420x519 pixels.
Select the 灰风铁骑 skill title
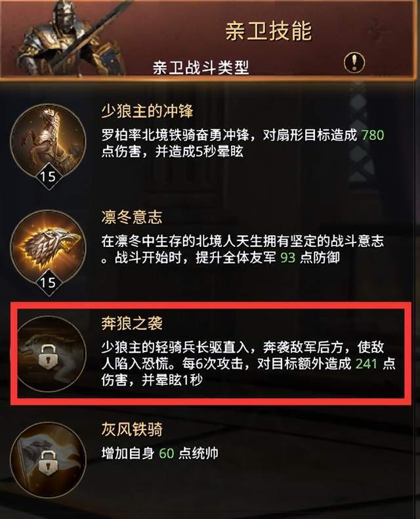pos(132,430)
